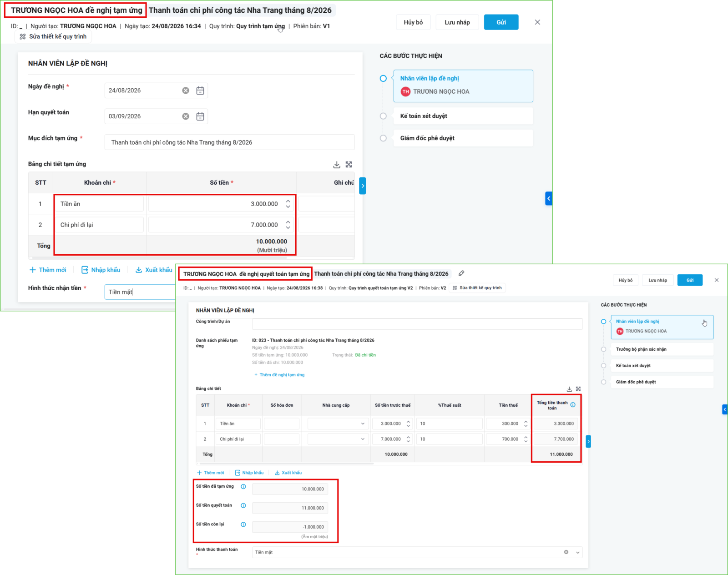Select the Giám đốc phê duyệt step circle in settlement form
728x575 pixels.
[603, 382]
